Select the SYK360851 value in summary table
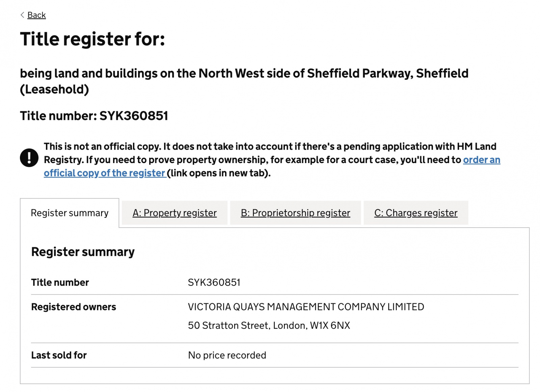This screenshot has height=392, width=540. 214,282
